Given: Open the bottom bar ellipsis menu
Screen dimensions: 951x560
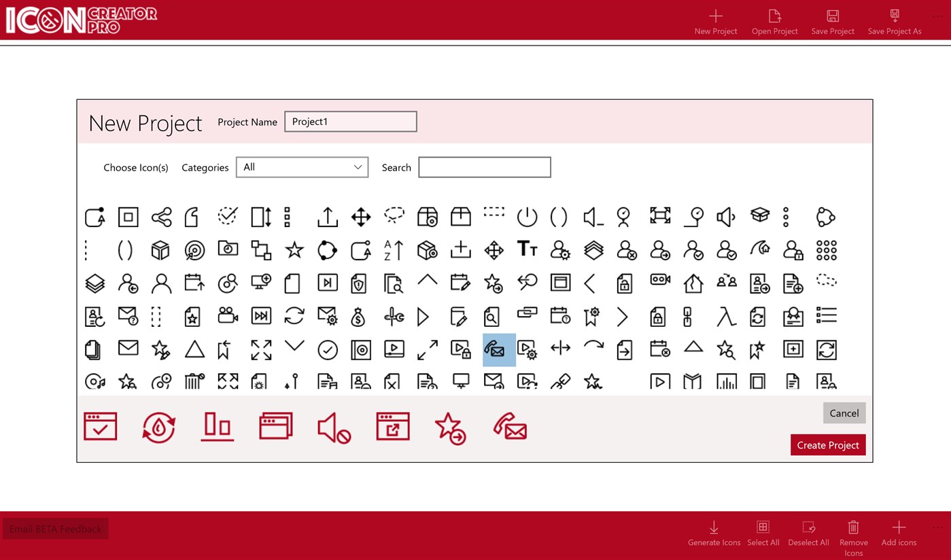Looking at the screenshot, I should click(x=938, y=527).
